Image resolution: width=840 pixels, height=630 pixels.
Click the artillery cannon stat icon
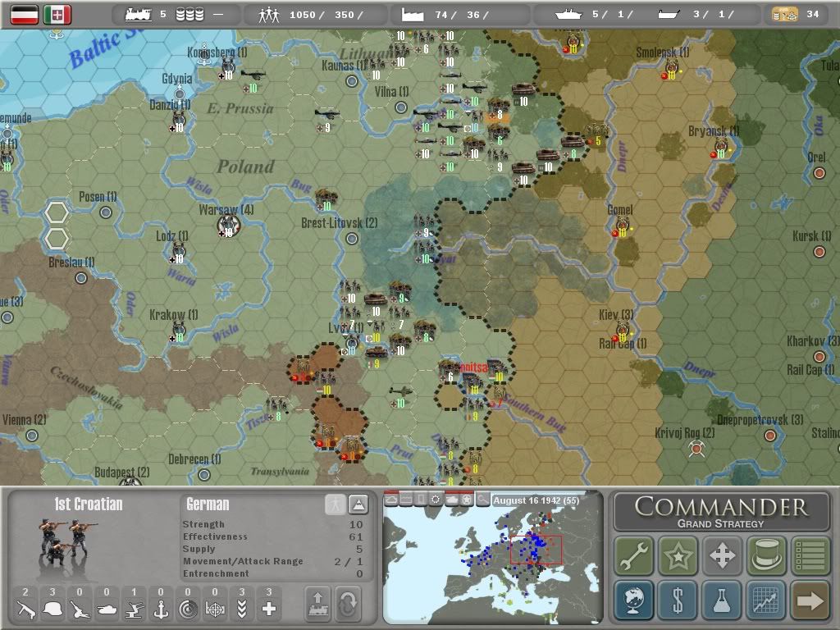[x=80, y=609]
